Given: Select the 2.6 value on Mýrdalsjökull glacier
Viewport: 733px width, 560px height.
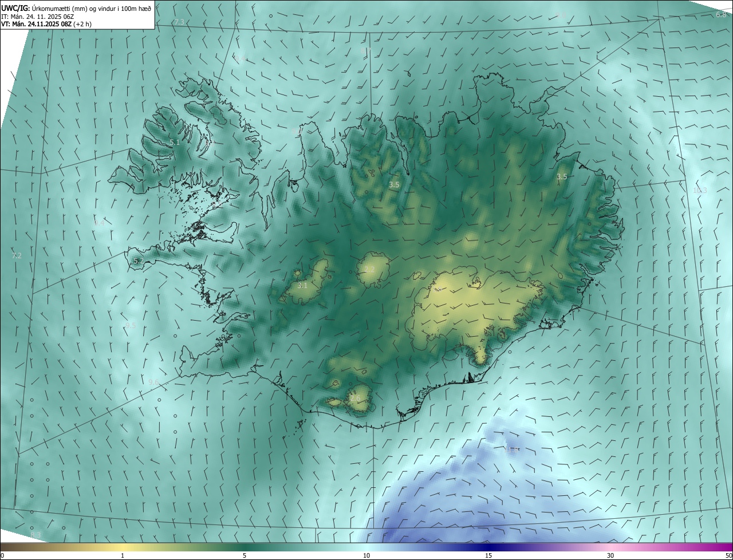Looking at the screenshot, I should (x=356, y=399).
